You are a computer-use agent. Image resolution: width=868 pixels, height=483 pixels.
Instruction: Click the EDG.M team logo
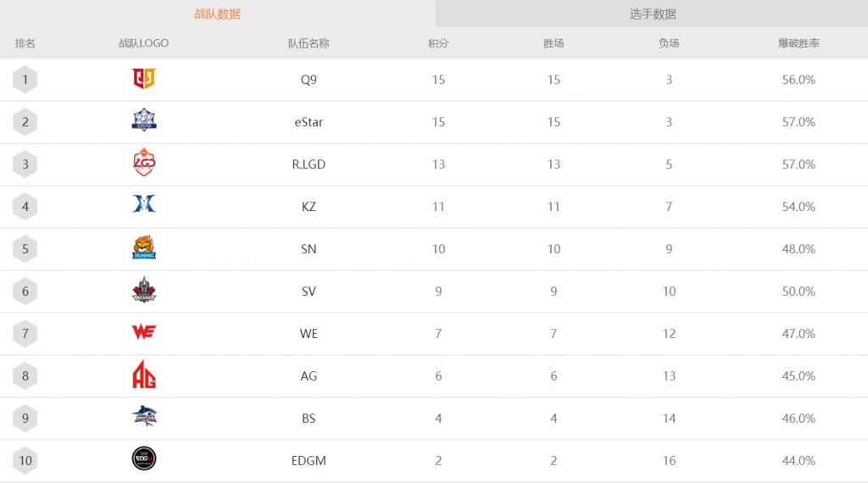click(144, 459)
